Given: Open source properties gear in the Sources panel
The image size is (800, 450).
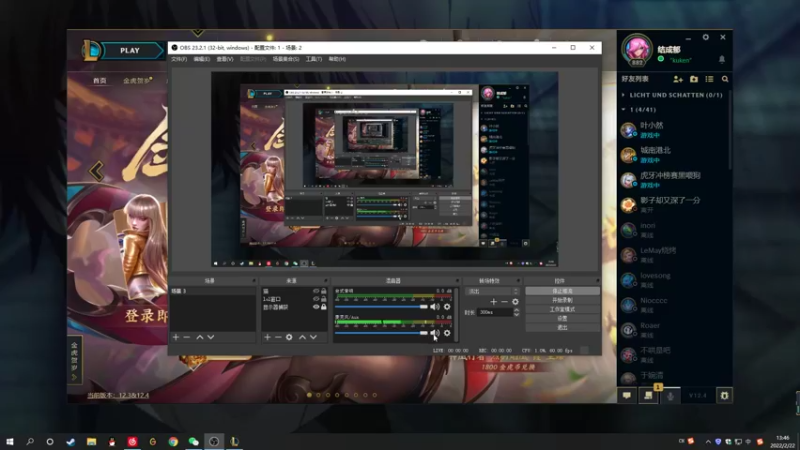Looking at the screenshot, I should tap(289, 337).
